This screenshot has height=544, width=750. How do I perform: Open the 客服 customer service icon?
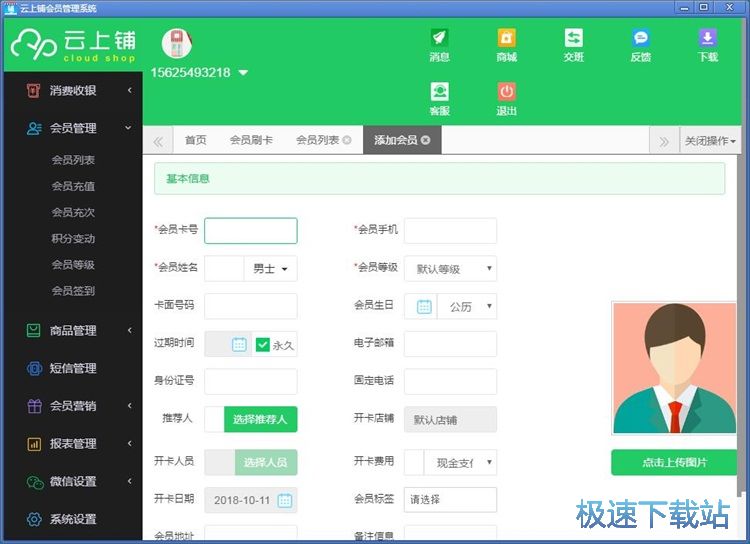[x=439, y=93]
